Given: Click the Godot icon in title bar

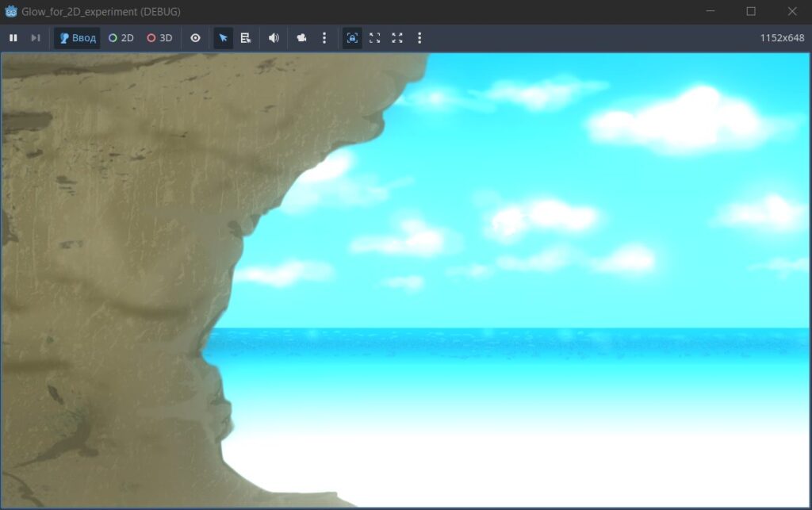Looking at the screenshot, I should [x=11, y=11].
